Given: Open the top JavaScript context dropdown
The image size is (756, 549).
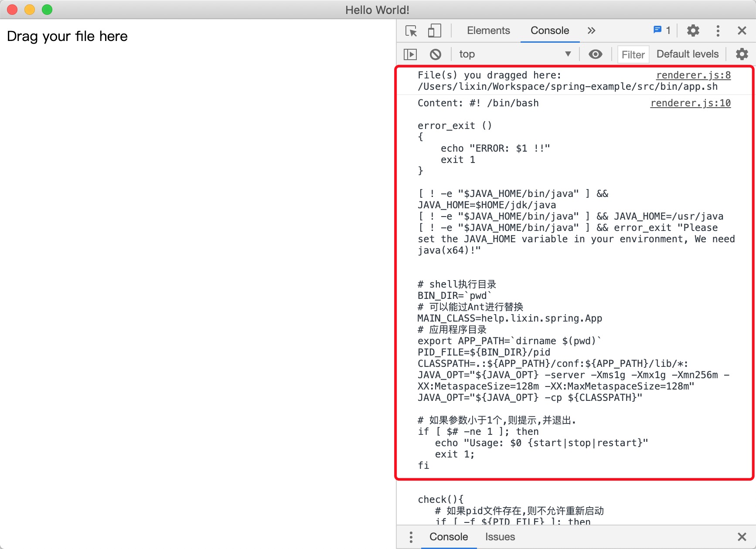Looking at the screenshot, I should [x=515, y=54].
